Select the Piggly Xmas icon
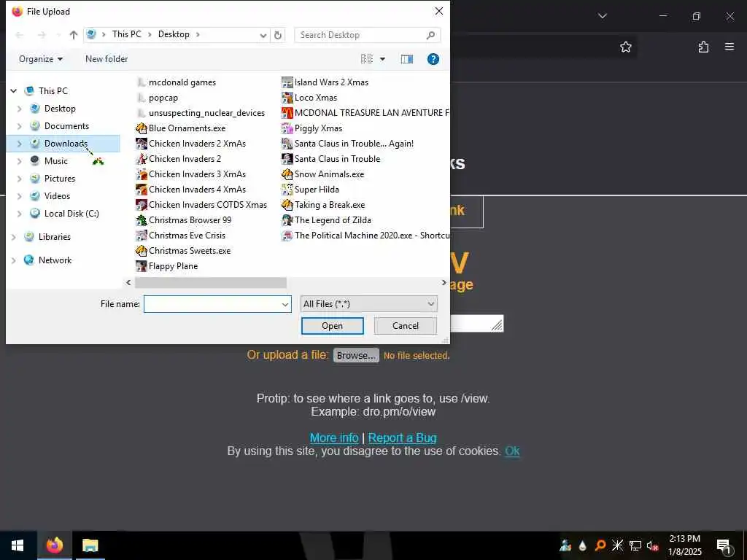 click(287, 128)
